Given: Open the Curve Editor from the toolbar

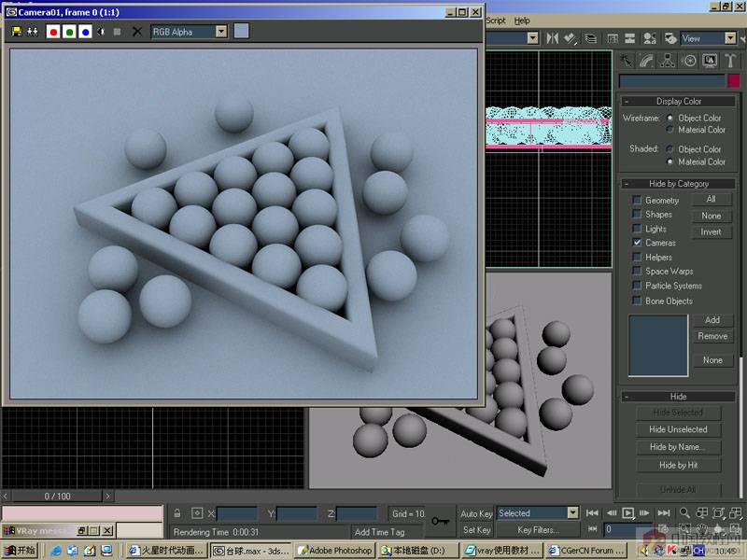Looking at the screenshot, I should (x=613, y=38).
